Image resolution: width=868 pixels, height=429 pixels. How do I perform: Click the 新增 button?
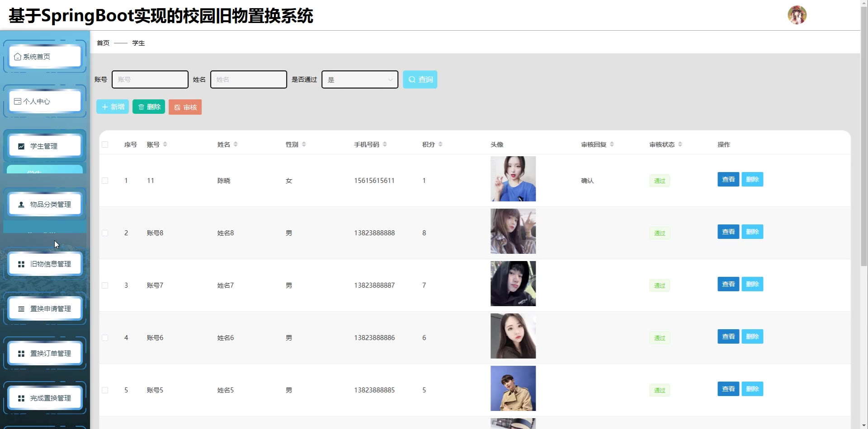(113, 107)
